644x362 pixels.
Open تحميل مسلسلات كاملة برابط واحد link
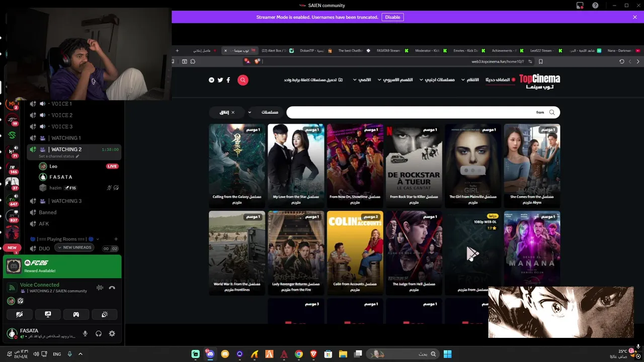(x=313, y=80)
